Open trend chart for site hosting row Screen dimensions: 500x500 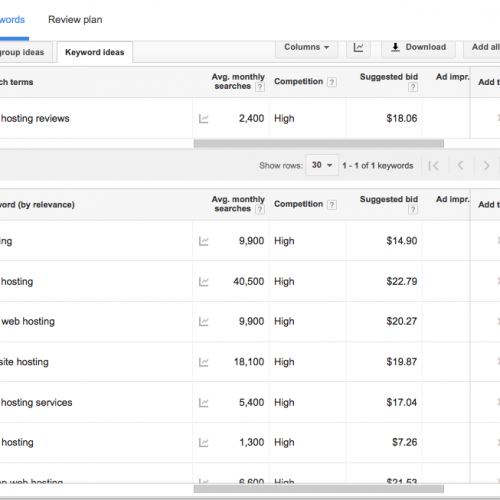[204, 362]
